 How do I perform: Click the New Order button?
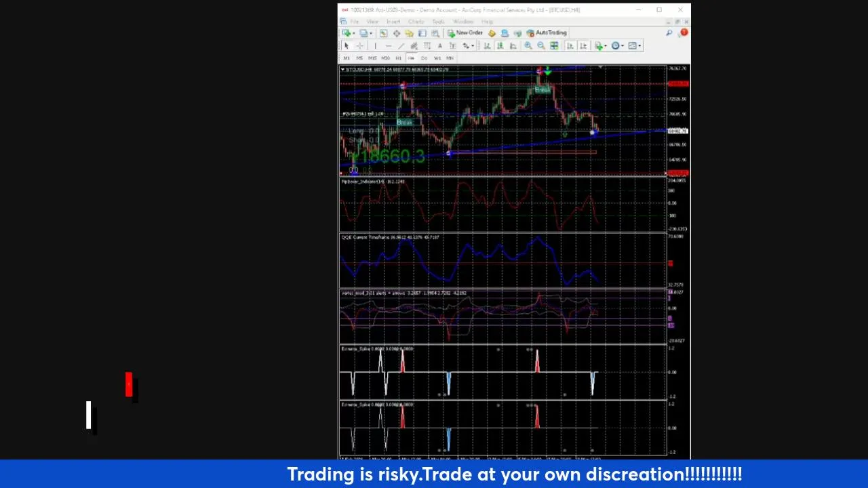465,33
